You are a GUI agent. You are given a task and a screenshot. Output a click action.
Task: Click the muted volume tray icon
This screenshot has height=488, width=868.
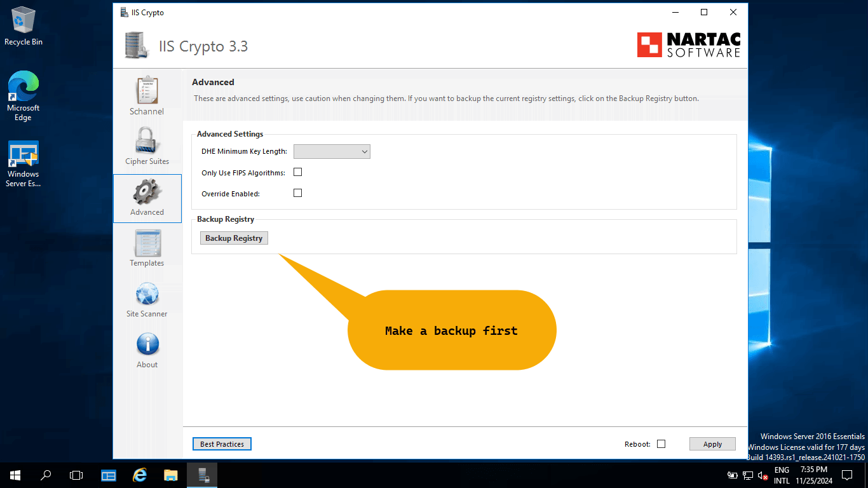(x=763, y=475)
